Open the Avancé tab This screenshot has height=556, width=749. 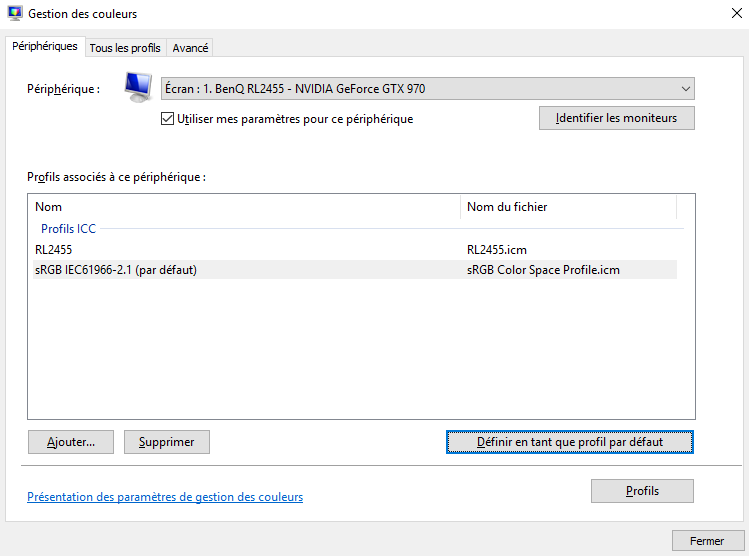(x=190, y=48)
